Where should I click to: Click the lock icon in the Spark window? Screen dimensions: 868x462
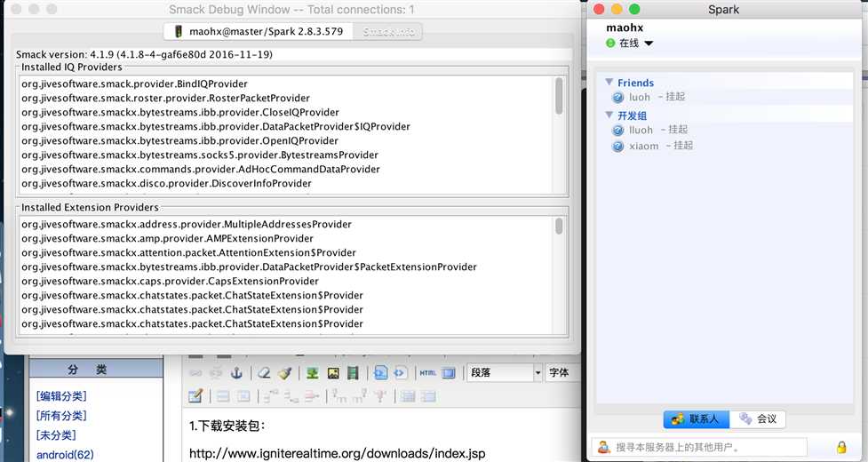(841, 447)
